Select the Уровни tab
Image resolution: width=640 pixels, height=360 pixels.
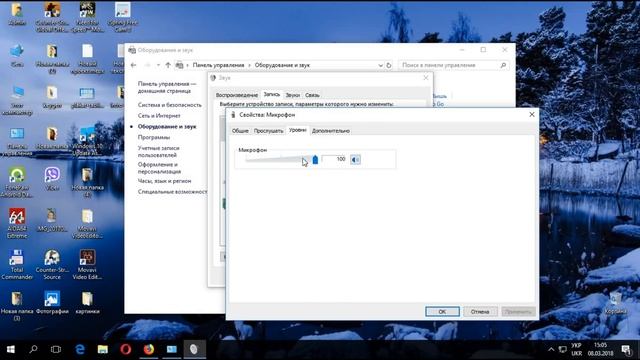click(298, 130)
